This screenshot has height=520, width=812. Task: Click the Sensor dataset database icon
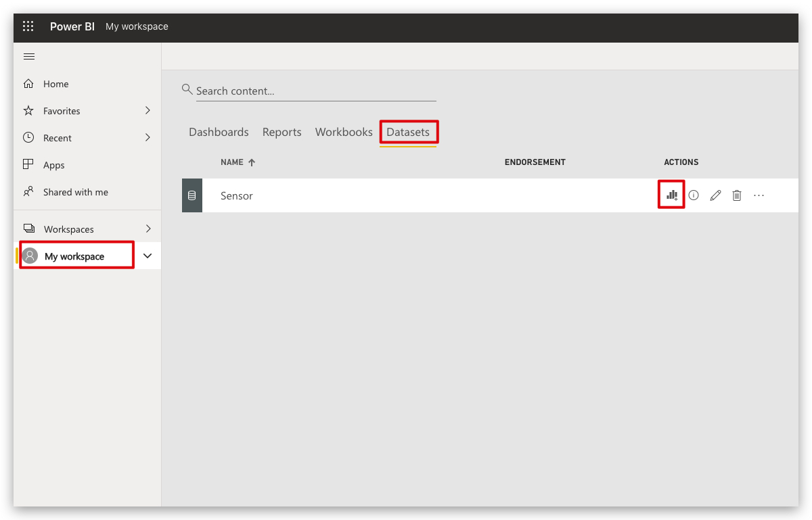[x=192, y=195]
